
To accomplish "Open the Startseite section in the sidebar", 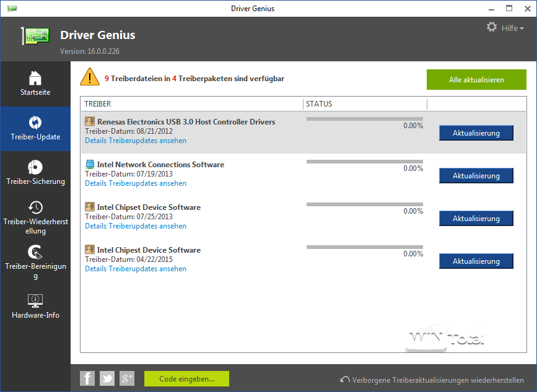I will click(x=35, y=84).
